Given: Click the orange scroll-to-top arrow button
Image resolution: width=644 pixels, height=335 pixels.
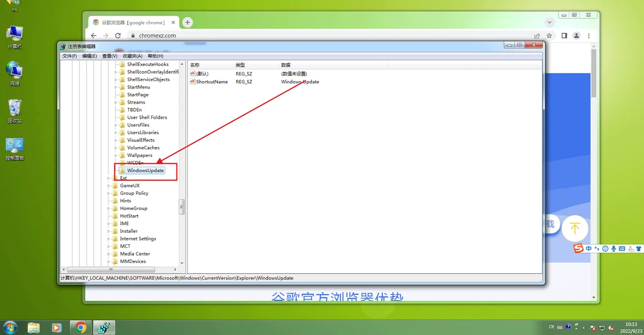Looking at the screenshot, I should (x=575, y=229).
